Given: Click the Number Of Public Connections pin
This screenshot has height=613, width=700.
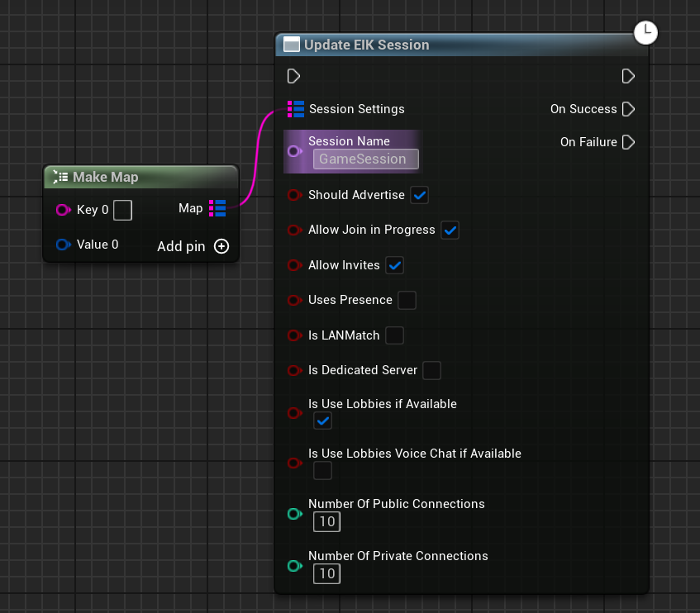Looking at the screenshot, I should pos(294,514).
